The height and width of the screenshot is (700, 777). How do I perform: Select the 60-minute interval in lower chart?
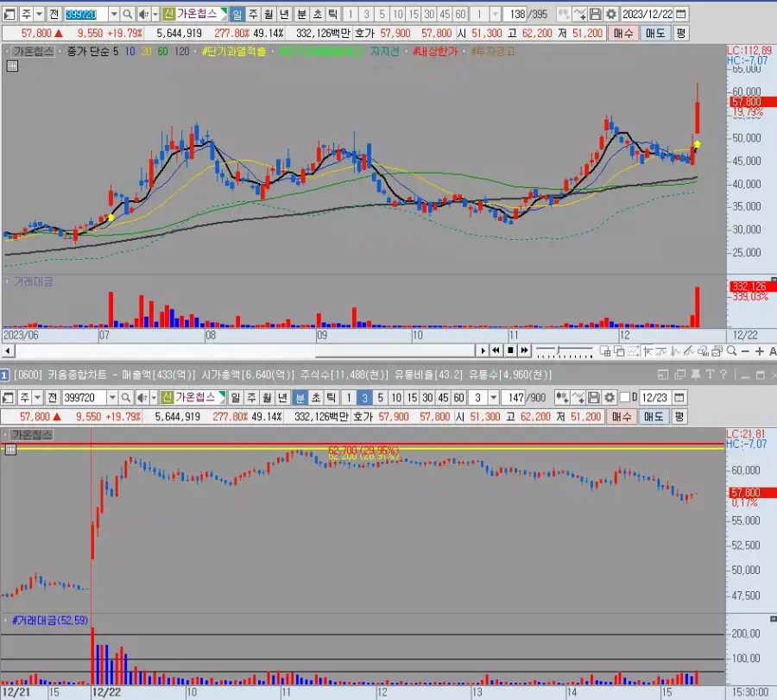(459, 397)
